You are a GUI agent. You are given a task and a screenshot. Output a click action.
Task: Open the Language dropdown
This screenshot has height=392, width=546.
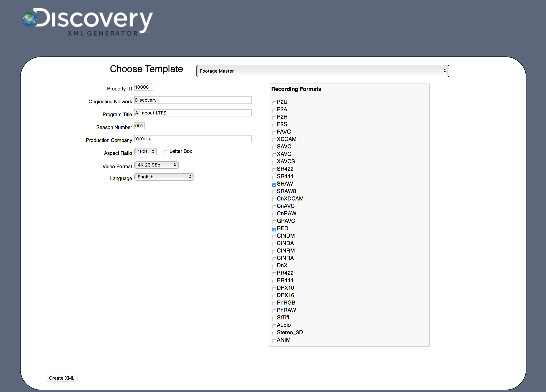pos(164,177)
